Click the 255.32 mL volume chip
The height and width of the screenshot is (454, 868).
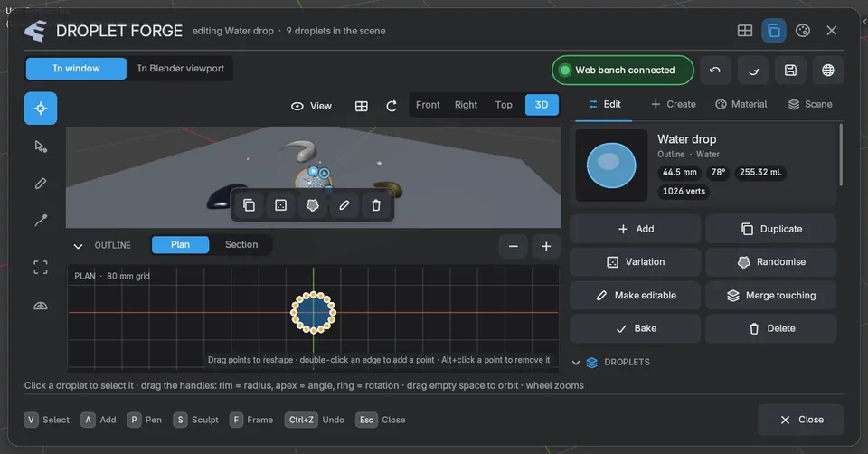coord(760,172)
